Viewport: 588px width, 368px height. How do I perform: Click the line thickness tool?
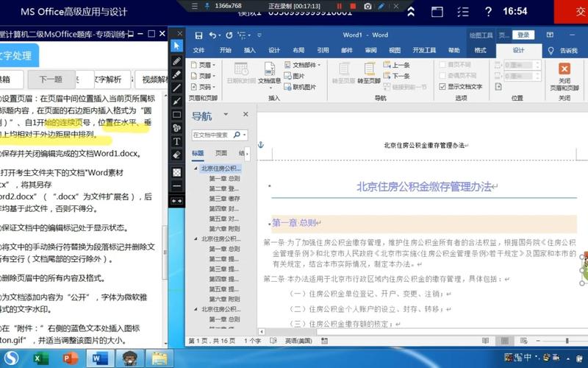tap(176, 186)
